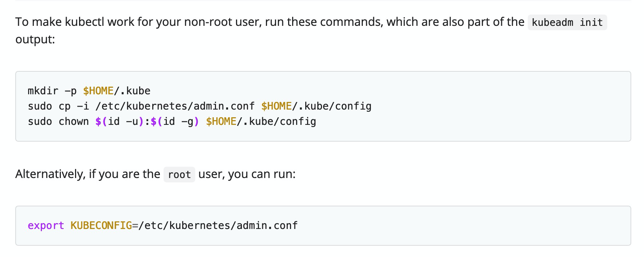Image resolution: width=644 pixels, height=257 pixels.
Task: Click the "$(id -g)" command substitution
Action: [x=175, y=121]
